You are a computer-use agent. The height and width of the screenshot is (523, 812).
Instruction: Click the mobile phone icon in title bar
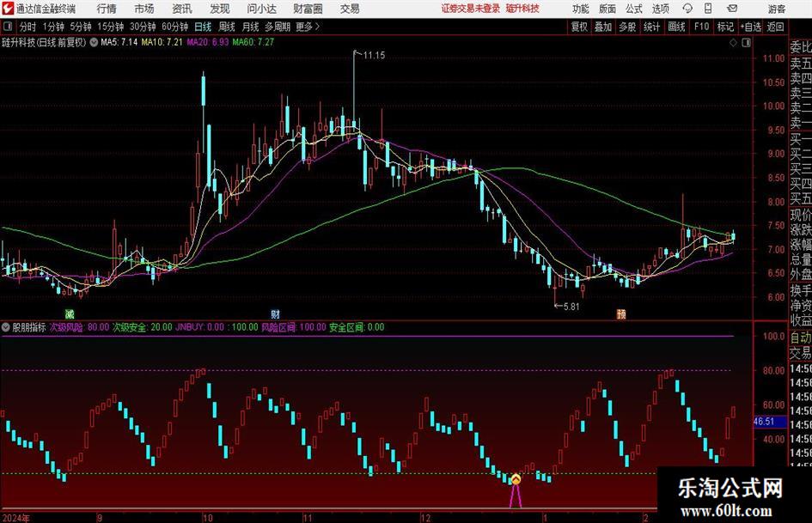[708, 9]
